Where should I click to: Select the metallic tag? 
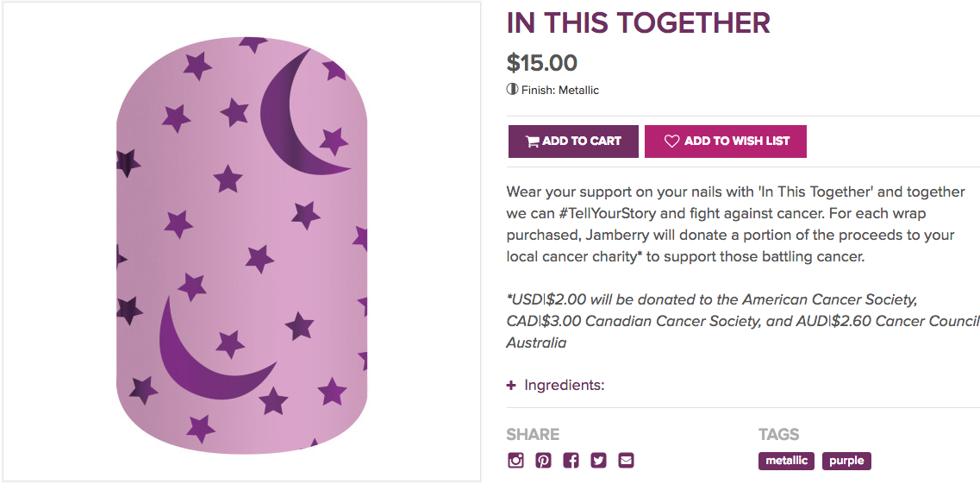(786, 461)
